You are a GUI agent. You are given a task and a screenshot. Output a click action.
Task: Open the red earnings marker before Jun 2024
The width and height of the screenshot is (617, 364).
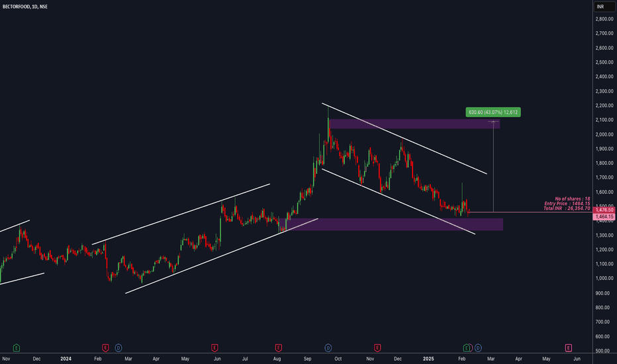pos(214,348)
